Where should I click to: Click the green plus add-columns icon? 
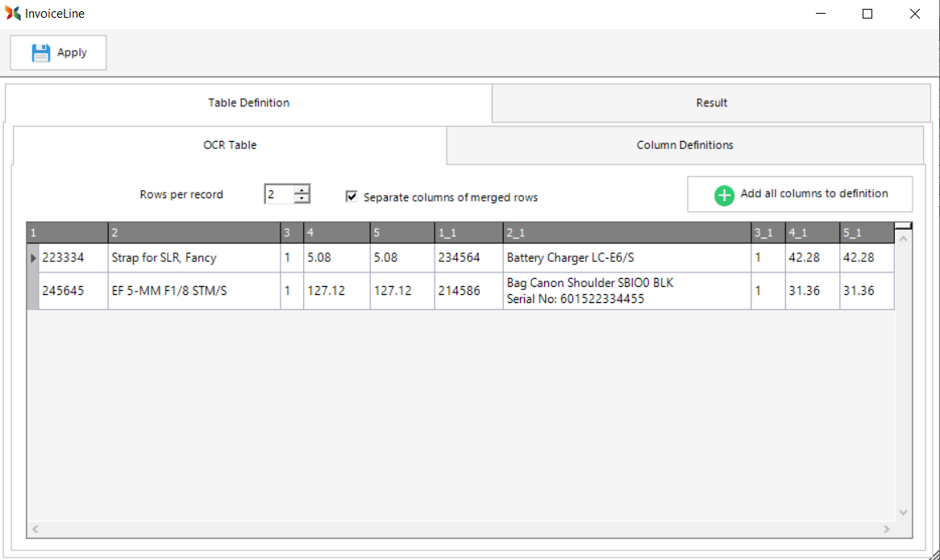724,195
